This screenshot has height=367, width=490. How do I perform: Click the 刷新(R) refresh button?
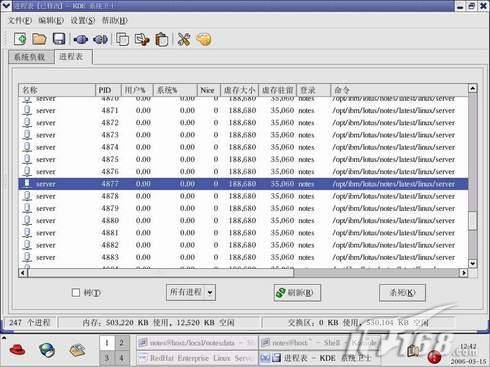[x=297, y=293]
